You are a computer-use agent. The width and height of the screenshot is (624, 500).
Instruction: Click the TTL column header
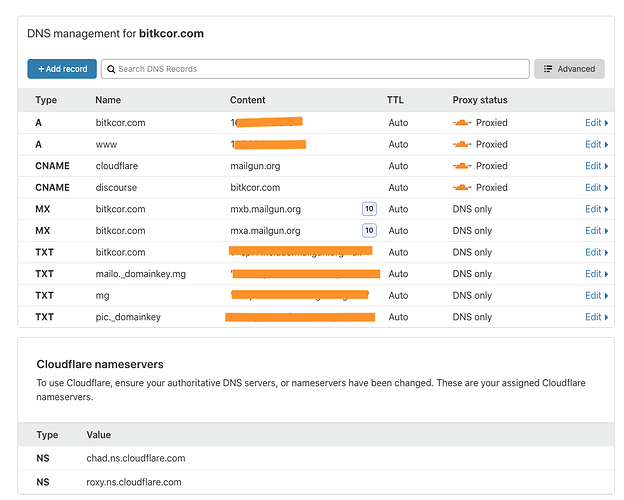395,100
